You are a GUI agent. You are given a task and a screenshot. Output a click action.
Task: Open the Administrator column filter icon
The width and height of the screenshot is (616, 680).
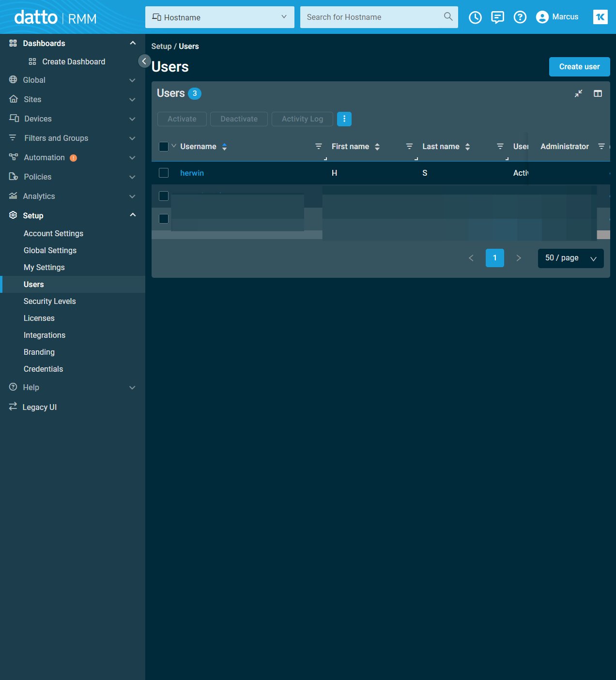pyautogui.click(x=601, y=146)
